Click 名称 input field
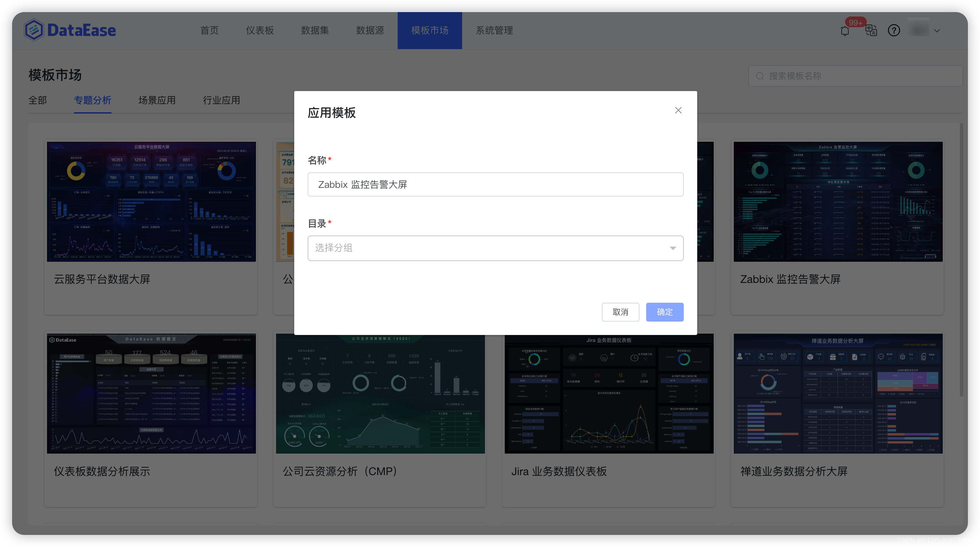Image resolution: width=980 pixels, height=547 pixels. 495,184
